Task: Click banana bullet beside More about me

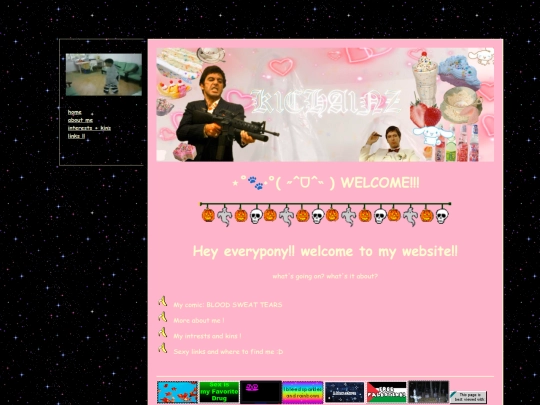Action: tap(163, 316)
